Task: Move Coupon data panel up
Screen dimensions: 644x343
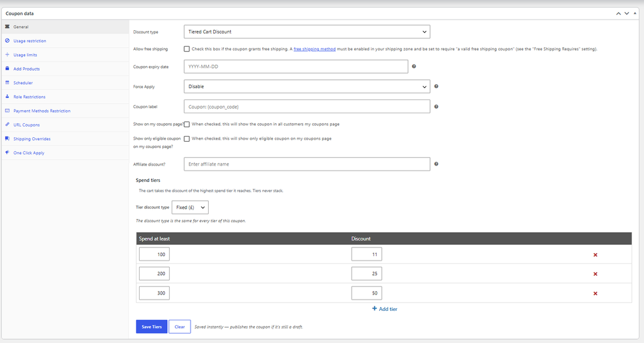Action: pyautogui.click(x=618, y=14)
